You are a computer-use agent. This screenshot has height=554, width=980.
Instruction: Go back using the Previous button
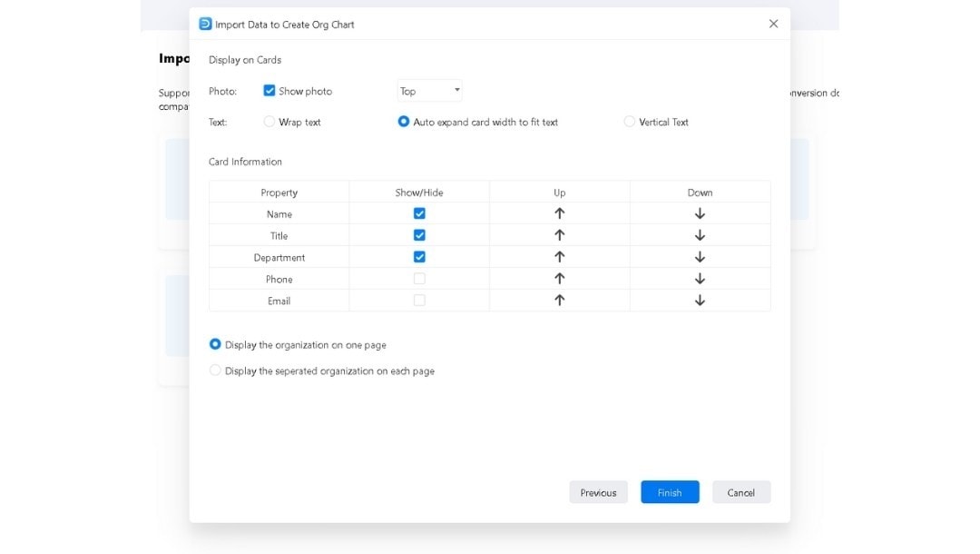(x=598, y=491)
